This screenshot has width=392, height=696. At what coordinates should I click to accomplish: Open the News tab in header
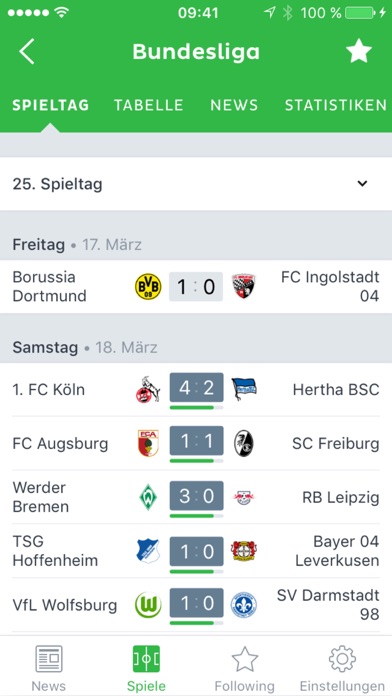click(234, 105)
